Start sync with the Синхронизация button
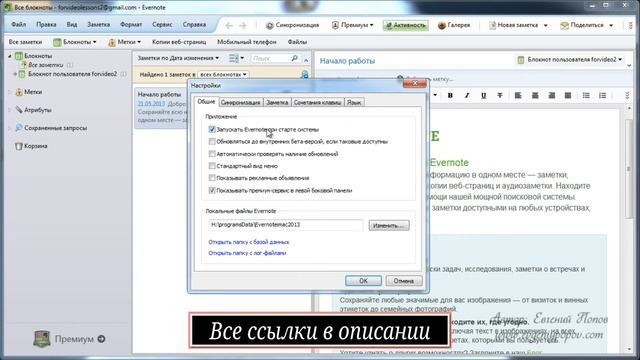Viewport: 640px width, 360px height. click(292, 25)
